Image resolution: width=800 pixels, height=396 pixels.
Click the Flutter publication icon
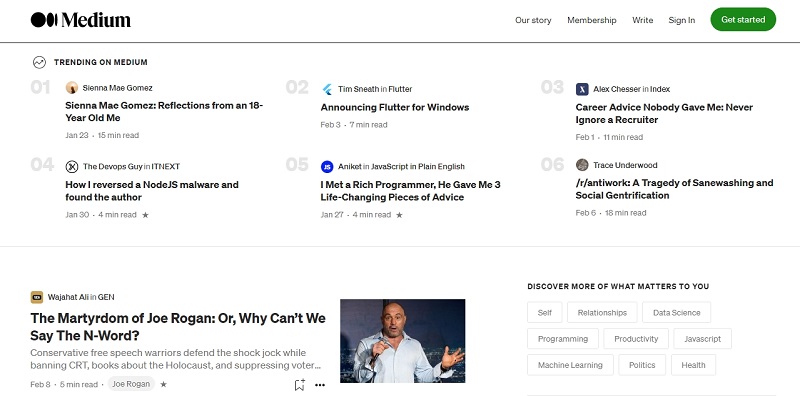coord(327,89)
